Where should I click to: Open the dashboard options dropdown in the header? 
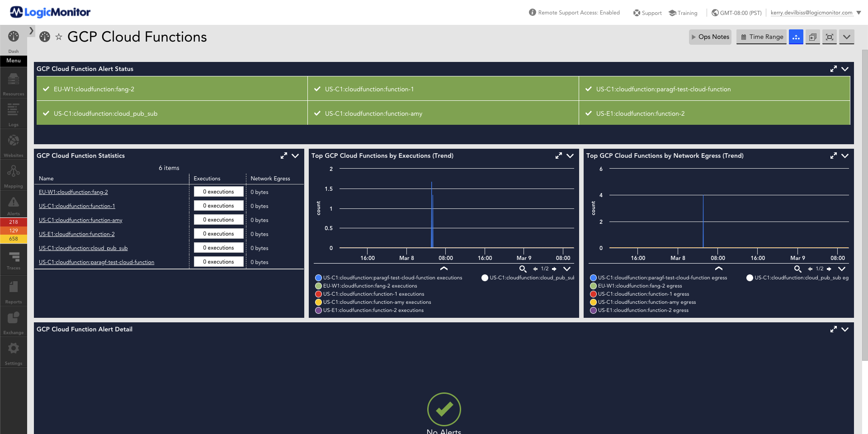coord(847,37)
